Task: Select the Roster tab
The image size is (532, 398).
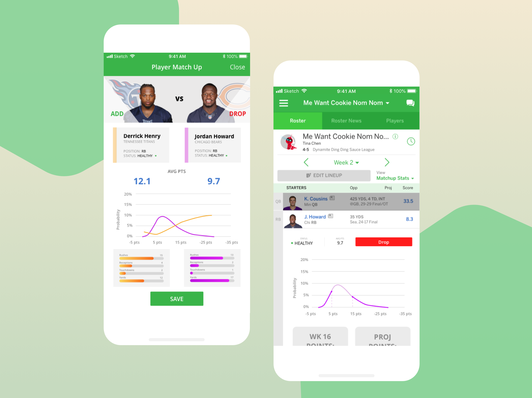Action: (298, 121)
